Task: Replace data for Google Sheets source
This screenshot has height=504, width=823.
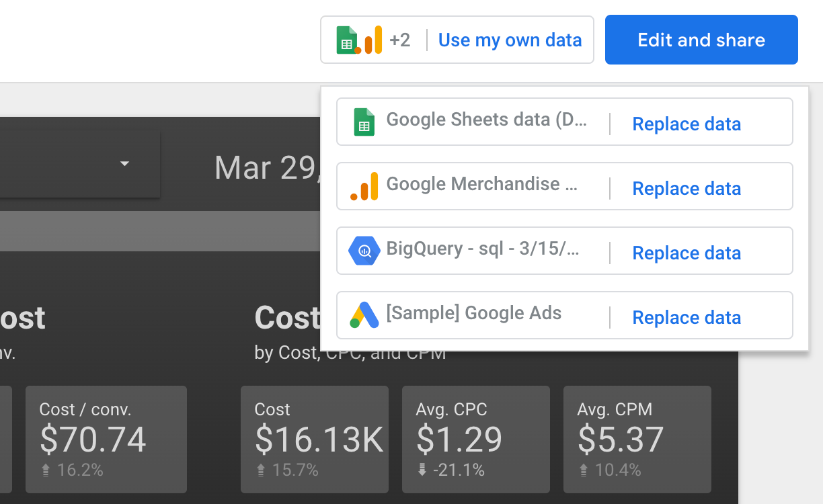Action: (687, 124)
